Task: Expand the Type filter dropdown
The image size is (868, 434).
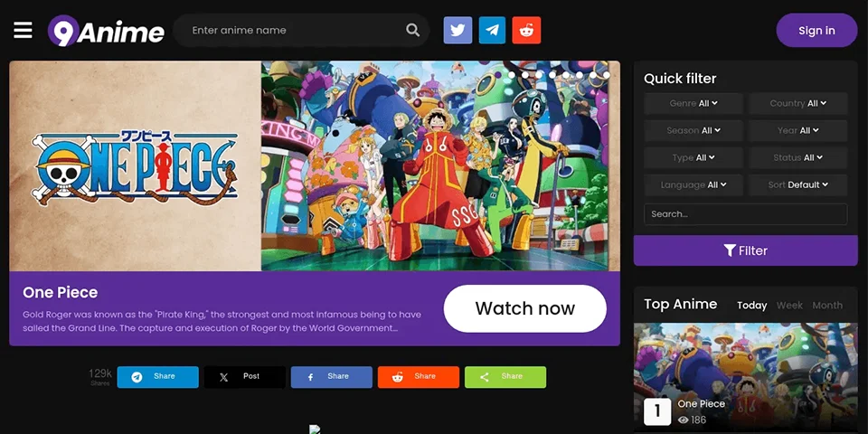Action: [693, 157]
